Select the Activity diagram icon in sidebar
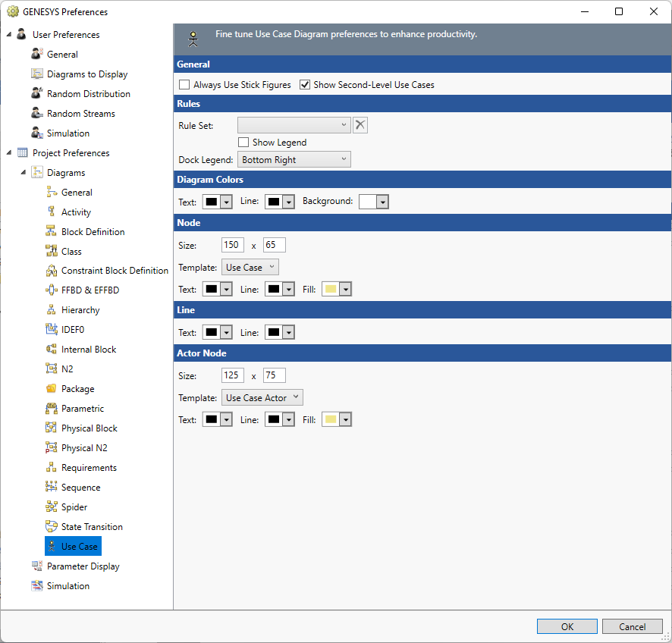 coord(52,212)
